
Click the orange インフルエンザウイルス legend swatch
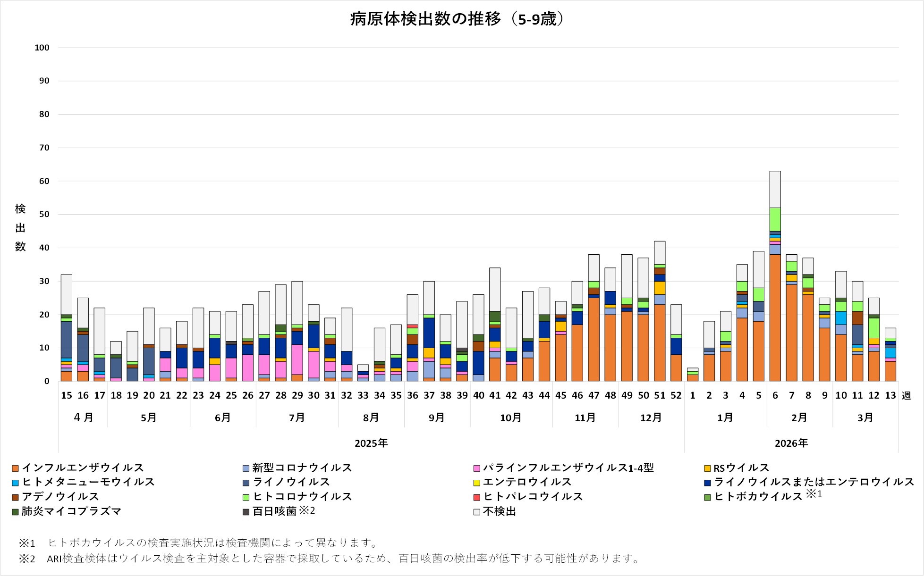(15, 468)
